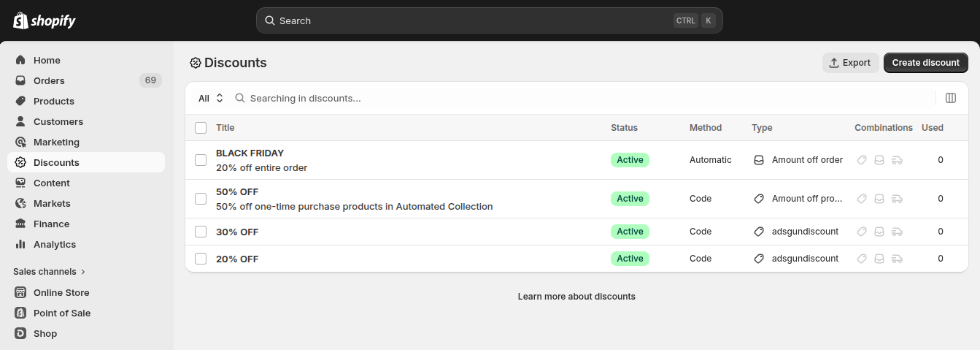Click the Marketing target icon
Image resolution: width=980 pixels, height=350 pixels.
pos(20,142)
